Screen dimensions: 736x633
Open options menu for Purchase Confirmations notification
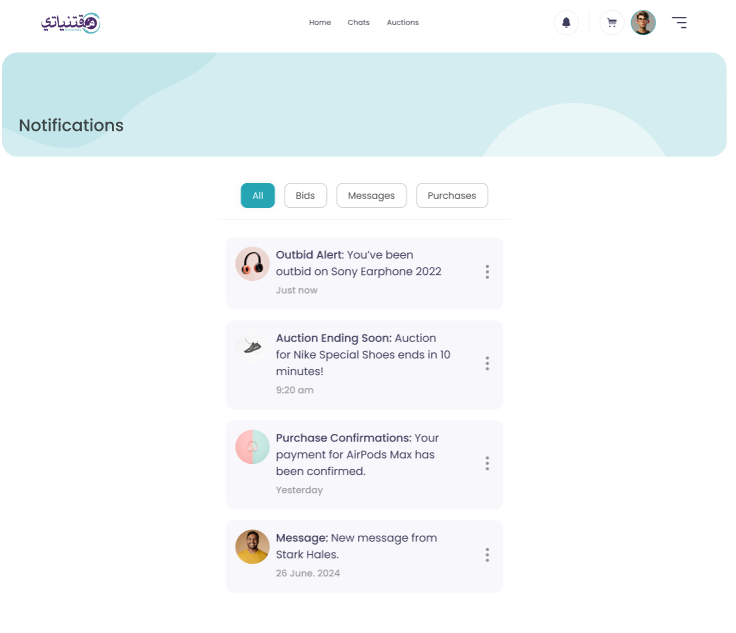(487, 463)
